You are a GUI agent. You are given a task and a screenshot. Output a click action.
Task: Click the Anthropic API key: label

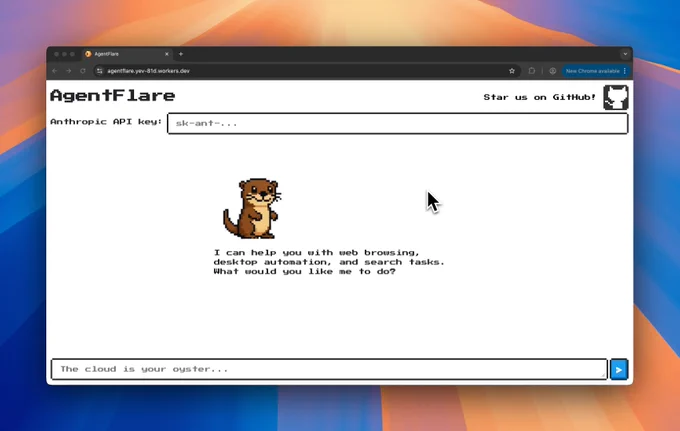(106, 122)
